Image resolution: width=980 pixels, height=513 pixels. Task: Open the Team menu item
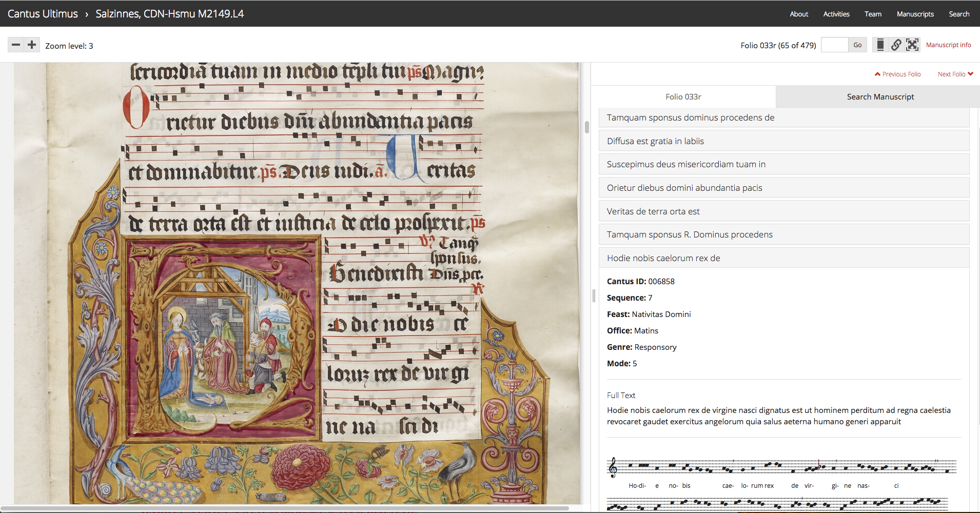[873, 14]
